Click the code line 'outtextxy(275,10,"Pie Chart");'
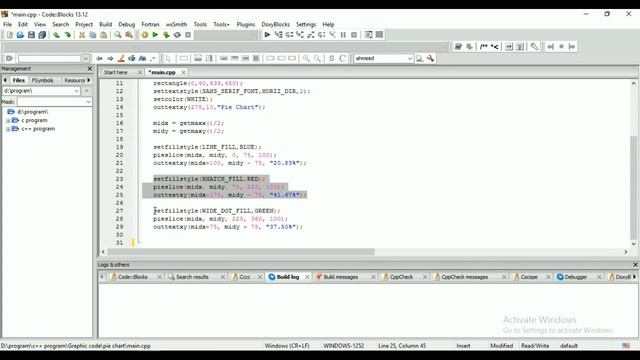Screen dimensions: 640x360 point(209,107)
